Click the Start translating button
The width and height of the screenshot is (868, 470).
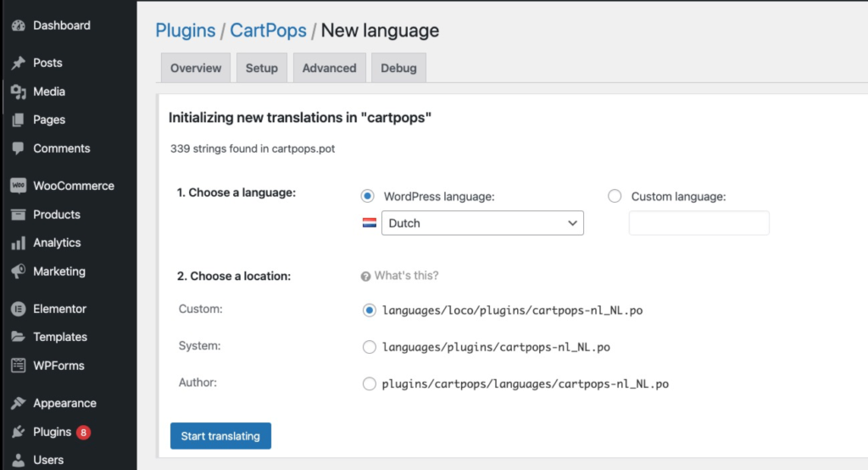(220, 435)
